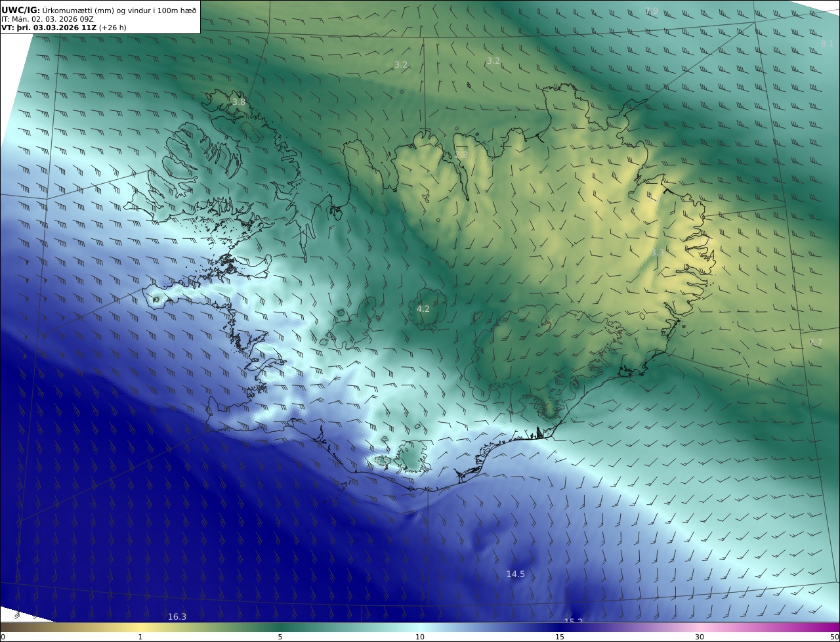The width and height of the screenshot is (840, 642).
Task: Select the initial time line 'IT: Mán. 02. 03. 2026 09Z'
Action: point(48,19)
